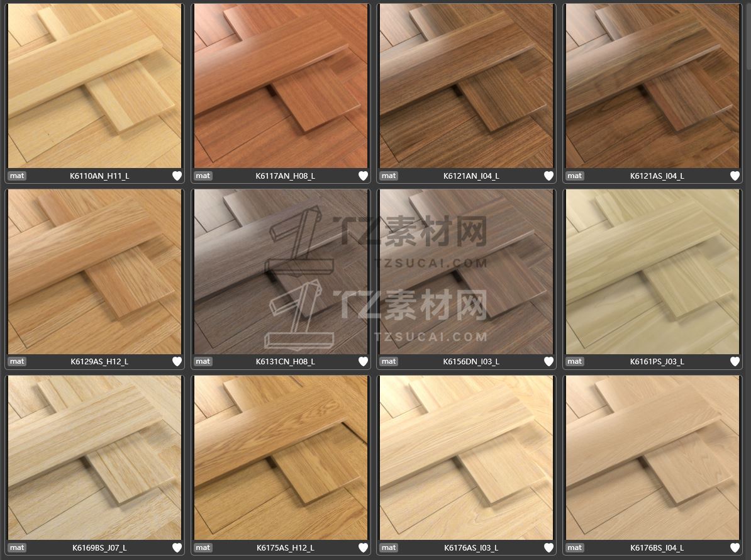The height and width of the screenshot is (560, 751).
Task: Select K6121AN_I04_L walnut preview image
Action: coord(467,86)
